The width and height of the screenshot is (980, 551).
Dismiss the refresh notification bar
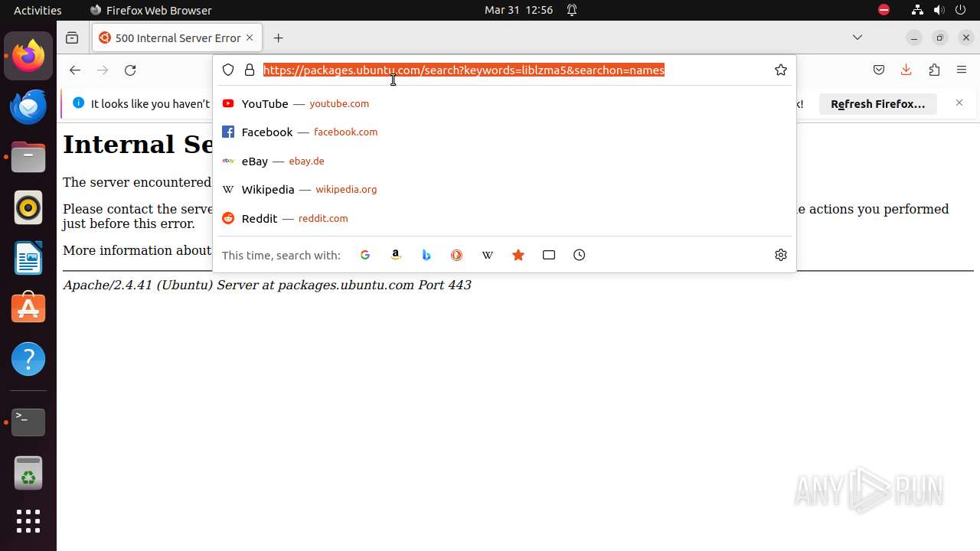pyautogui.click(x=959, y=103)
